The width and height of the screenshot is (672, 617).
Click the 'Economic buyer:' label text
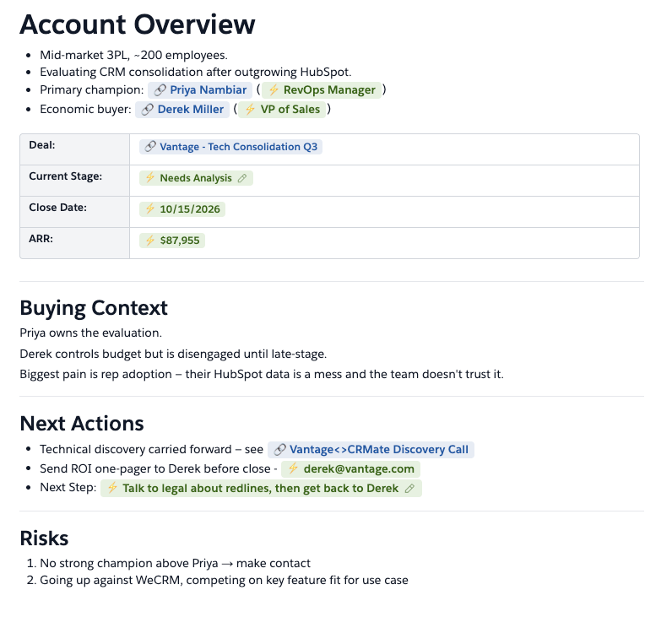click(85, 109)
